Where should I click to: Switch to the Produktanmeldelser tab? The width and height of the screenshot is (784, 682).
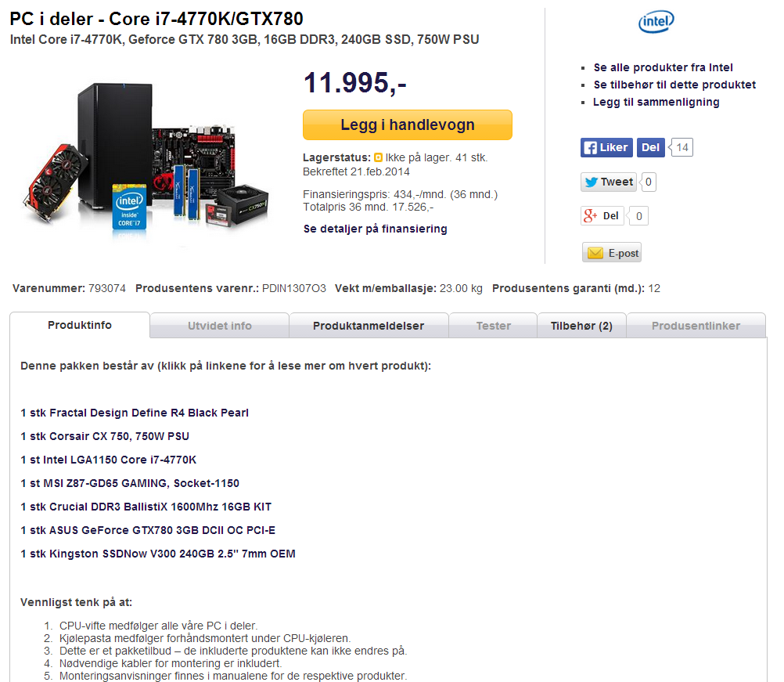(x=369, y=326)
